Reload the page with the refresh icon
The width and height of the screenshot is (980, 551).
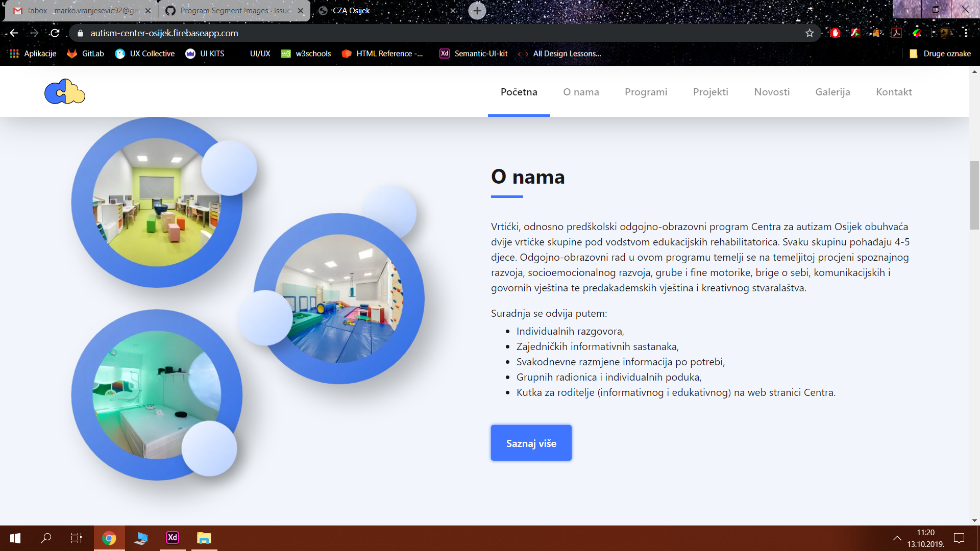pos(55,33)
